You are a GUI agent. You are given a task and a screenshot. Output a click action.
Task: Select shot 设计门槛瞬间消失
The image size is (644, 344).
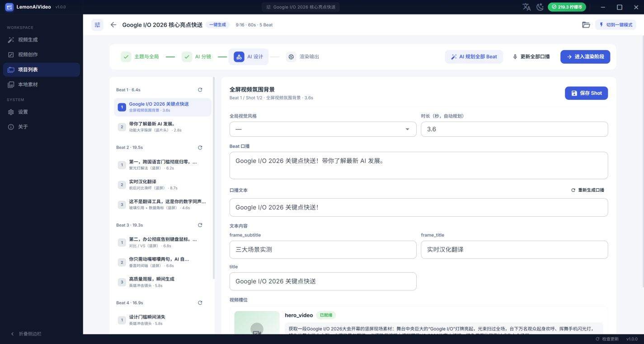pyautogui.click(x=162, y=320)
